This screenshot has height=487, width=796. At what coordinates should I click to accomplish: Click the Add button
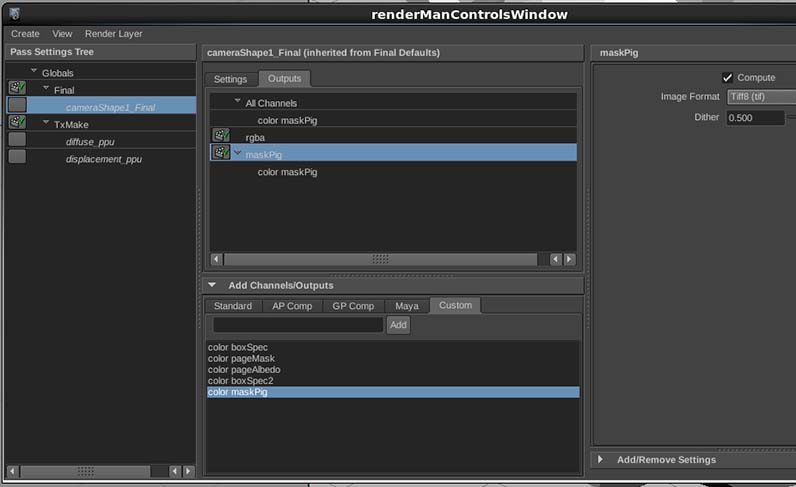(399, 325)
